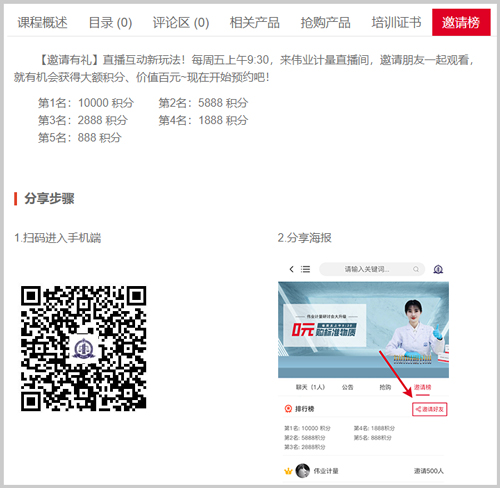Open the 评论区 (0) tab
Image resolution: width=500 pixels, height=488 pixels.
point(181,23)
